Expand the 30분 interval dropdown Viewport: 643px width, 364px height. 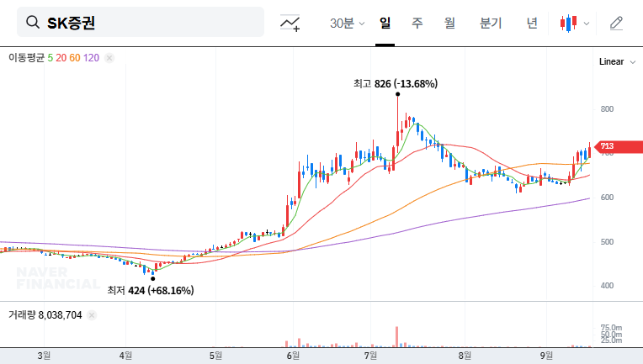pos(347,23)
